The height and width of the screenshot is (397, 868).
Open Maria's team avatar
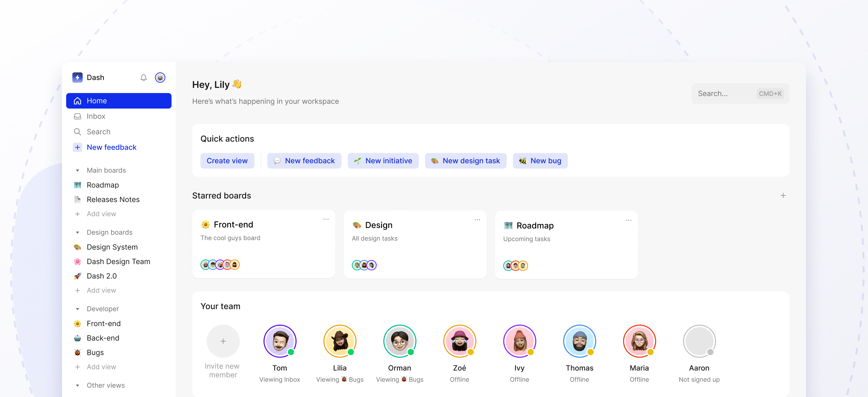(x=639, y=341)
